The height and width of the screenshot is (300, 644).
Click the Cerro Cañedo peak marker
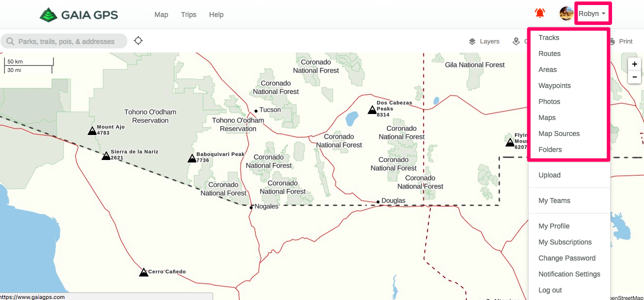click(144, 272)
